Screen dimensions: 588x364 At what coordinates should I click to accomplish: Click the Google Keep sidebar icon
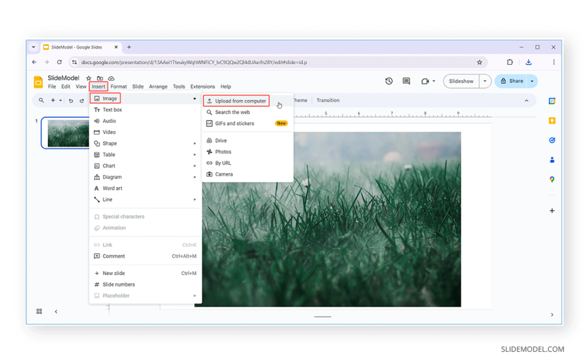click(x=552, y=121)
